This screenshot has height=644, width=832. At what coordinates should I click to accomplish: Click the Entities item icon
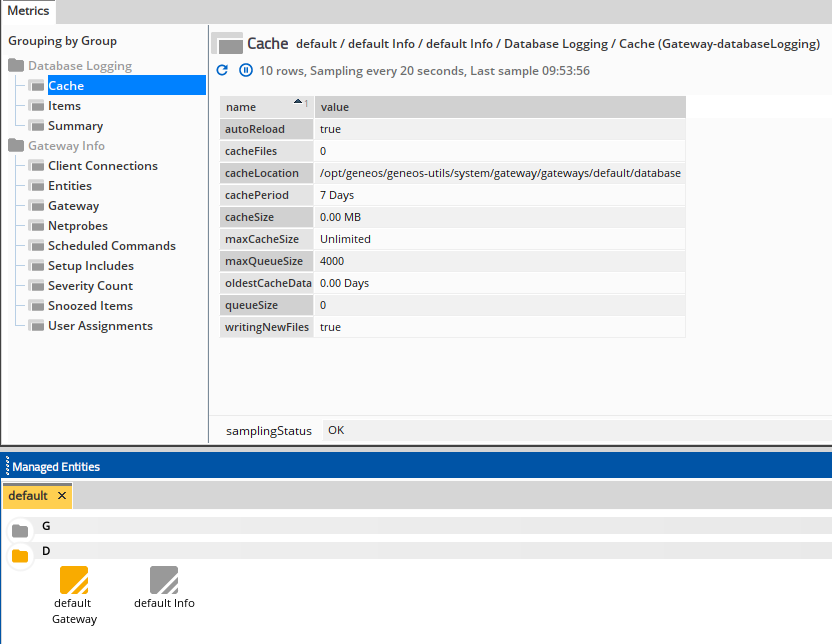pyautogui.click(x=37, y=186)
